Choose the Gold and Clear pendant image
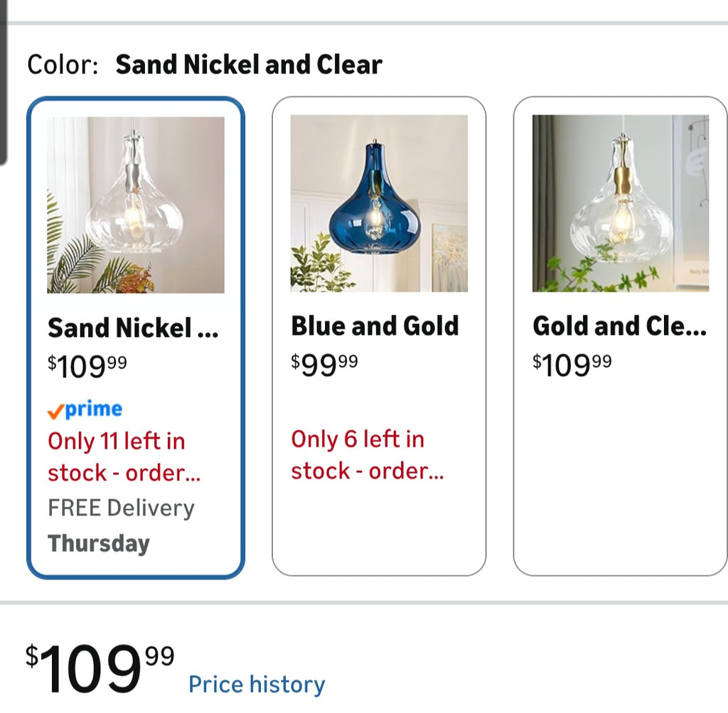Image resolution: width=728 pixels, height=713 pixels. (x=621, y=203)
